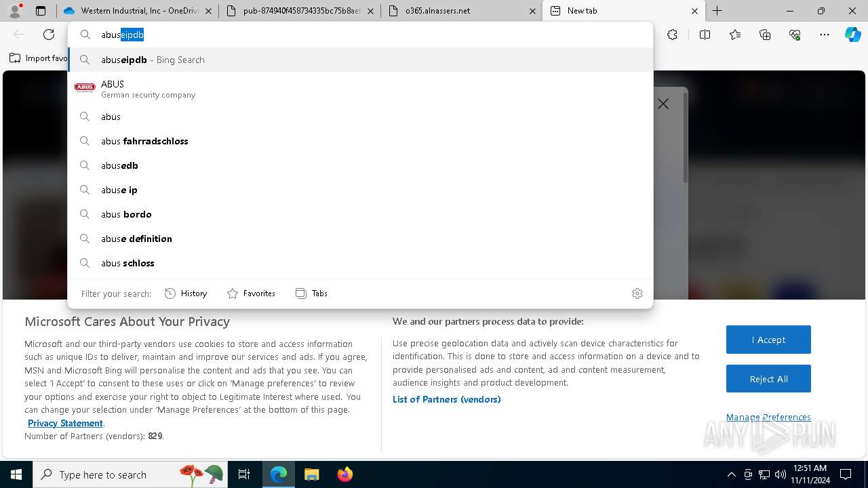Toggle the Split screen icon
The height and width of the screenshot is (488, 868).
coord(705,35)
